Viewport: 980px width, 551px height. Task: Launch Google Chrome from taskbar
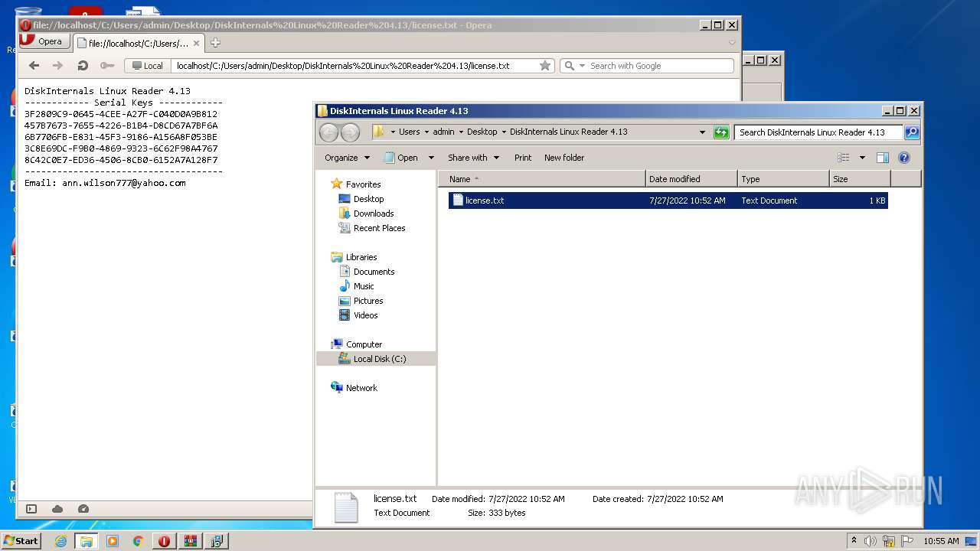pos(139,541)
